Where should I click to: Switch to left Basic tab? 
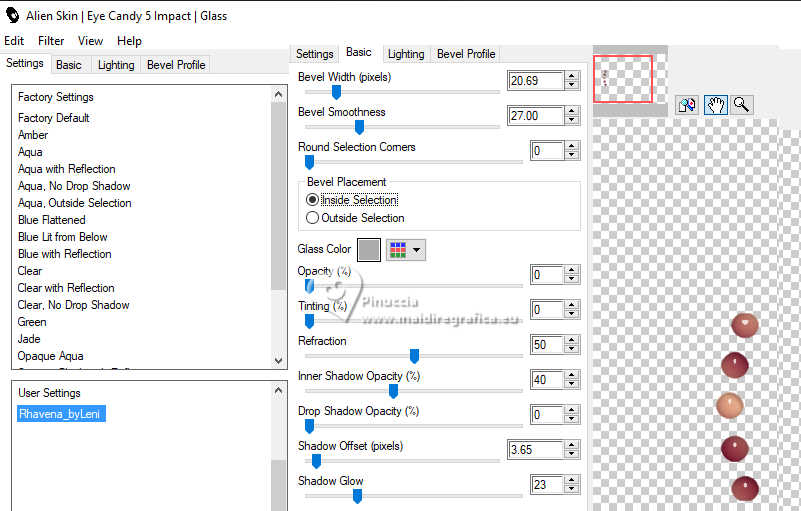pyautogui.click(x=69, y=65)
